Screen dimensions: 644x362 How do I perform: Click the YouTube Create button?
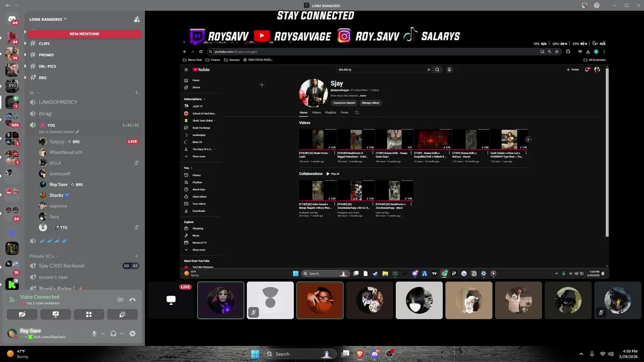tap(573, 70)
